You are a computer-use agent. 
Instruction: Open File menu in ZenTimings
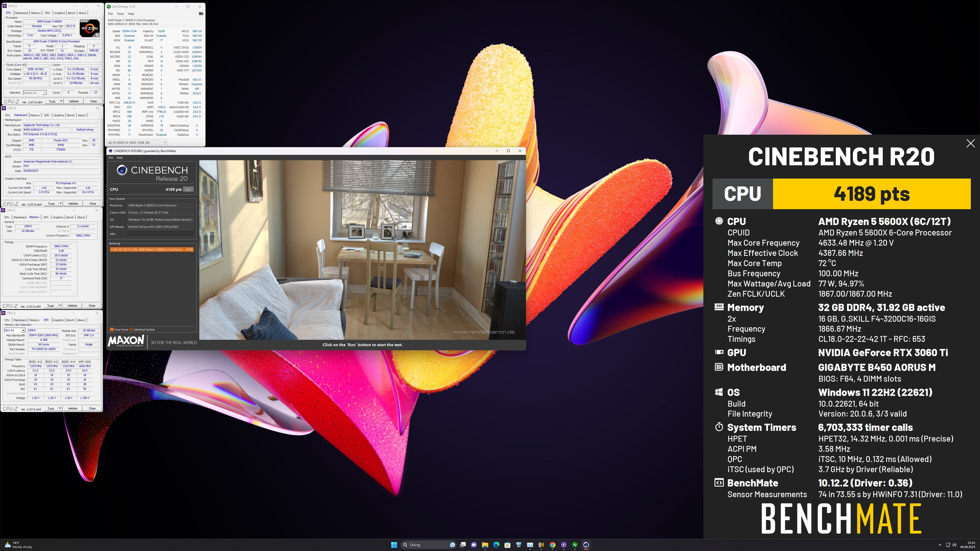point(110,14)
